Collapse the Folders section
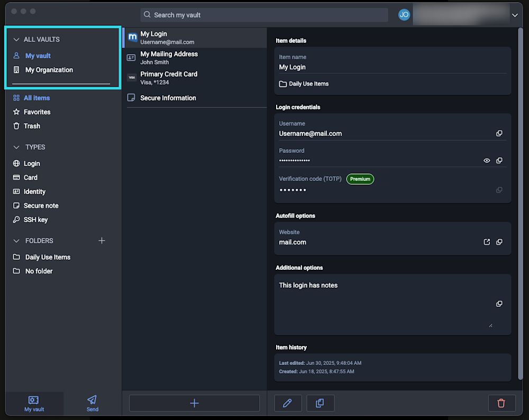Viewport: 529px width, 420px height. (x=16, y=241)
